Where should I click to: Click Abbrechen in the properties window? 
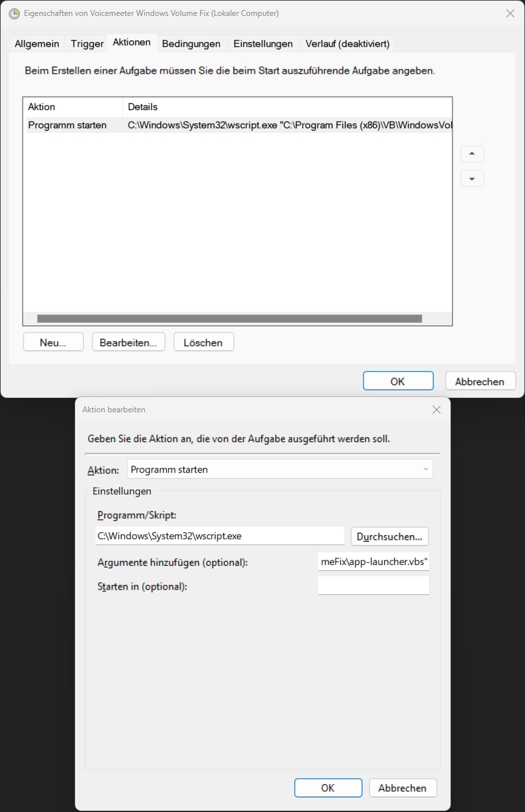pos(480,381)
